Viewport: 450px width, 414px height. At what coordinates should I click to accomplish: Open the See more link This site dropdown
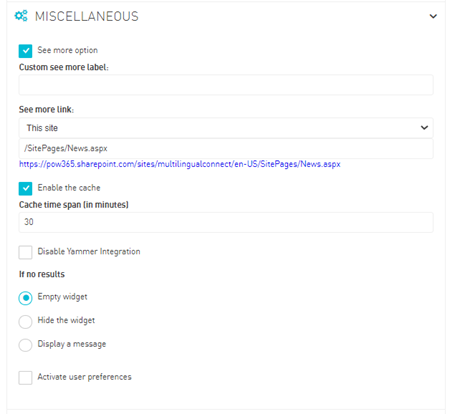[226, 128]
